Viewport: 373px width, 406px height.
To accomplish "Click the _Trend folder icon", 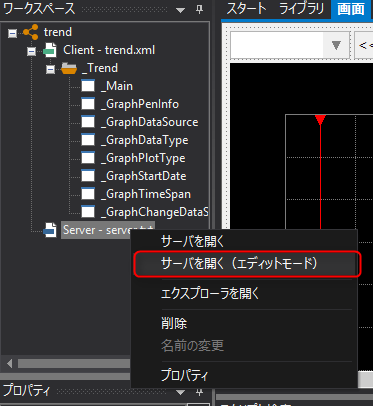I will pos(69,68).
